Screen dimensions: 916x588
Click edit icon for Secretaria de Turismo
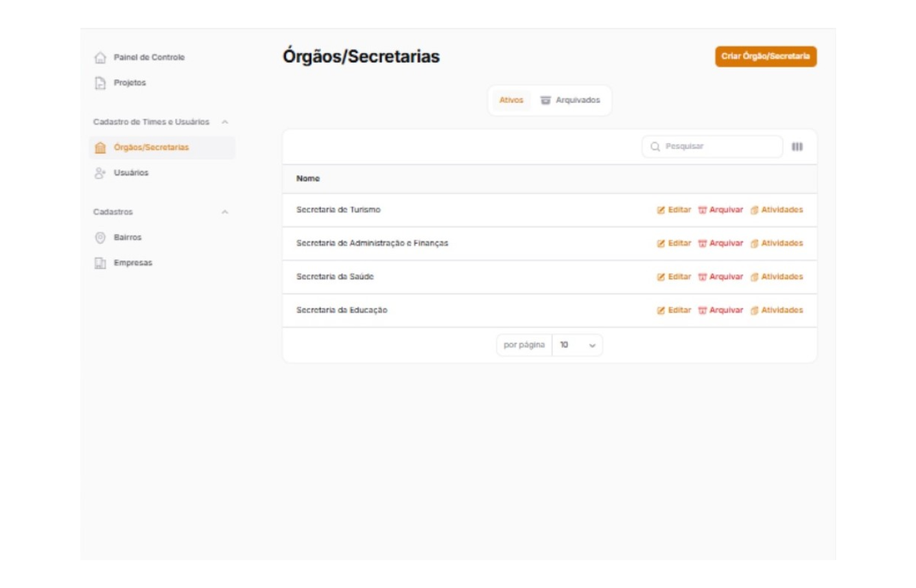coord(661,210)
